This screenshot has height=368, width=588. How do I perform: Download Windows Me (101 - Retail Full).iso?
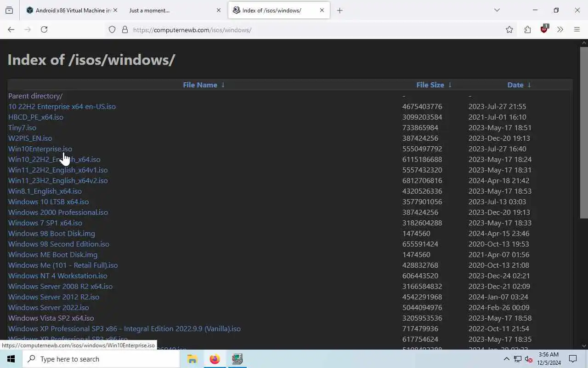pos(63,265)
